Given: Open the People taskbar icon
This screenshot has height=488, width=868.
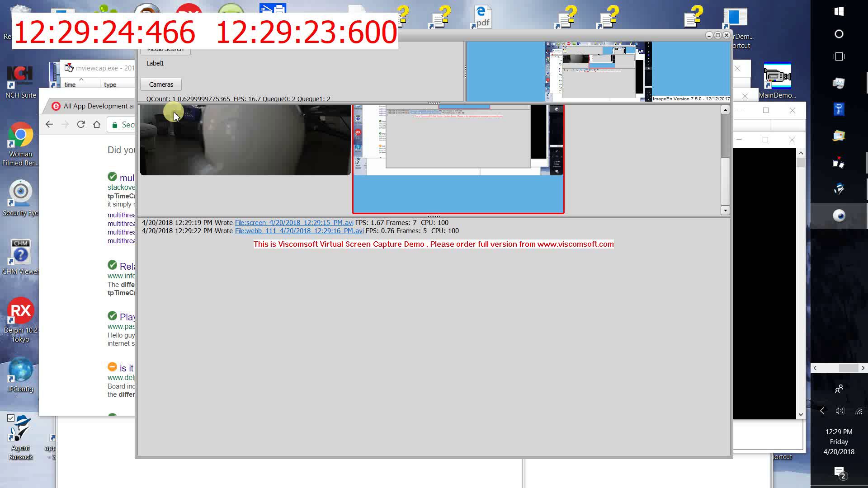Looking at the screenshot, I should (x=839, y=389).
